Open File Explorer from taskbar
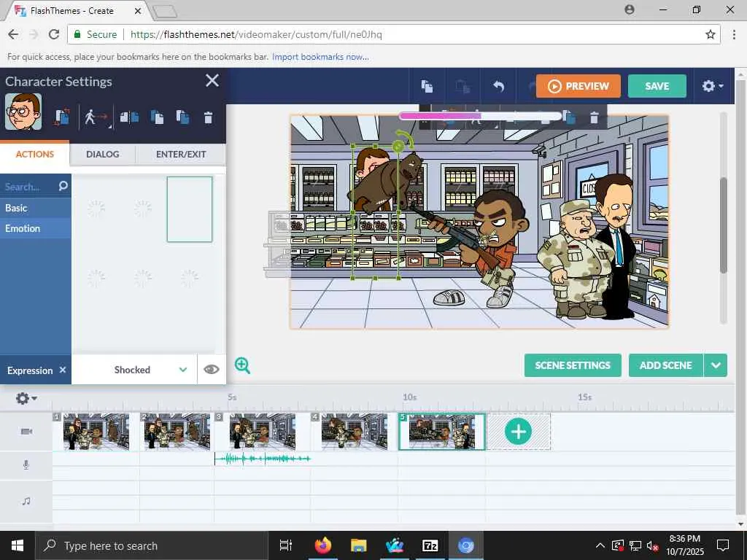This screenshot has height=560, width=747. [358, 545]
